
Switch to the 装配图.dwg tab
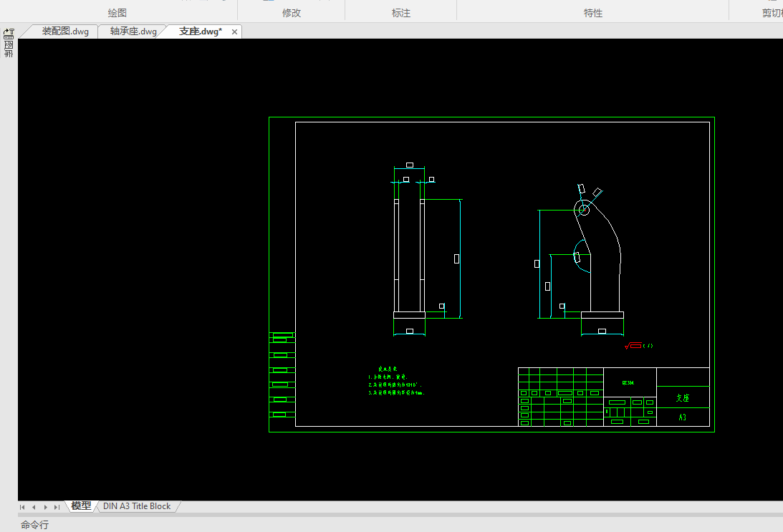(x=65, y=32)
